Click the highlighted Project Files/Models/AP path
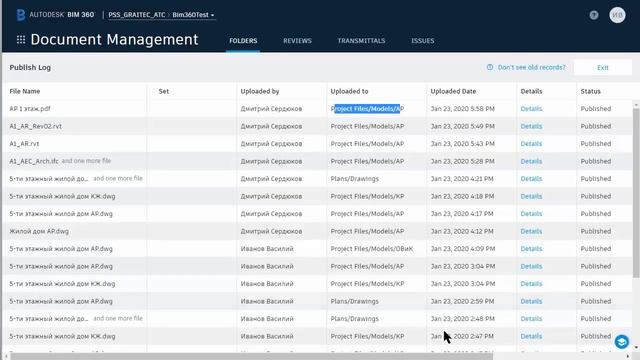640x360 pixels. 367,109
